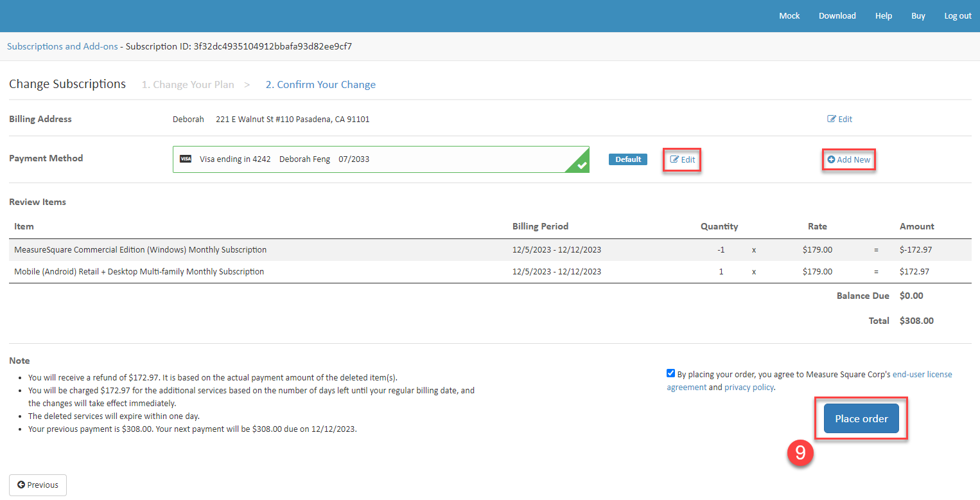Click the left-arrow icon on the Previous button
The width and height of the screenshot is (980, 500).
point(21,485)
